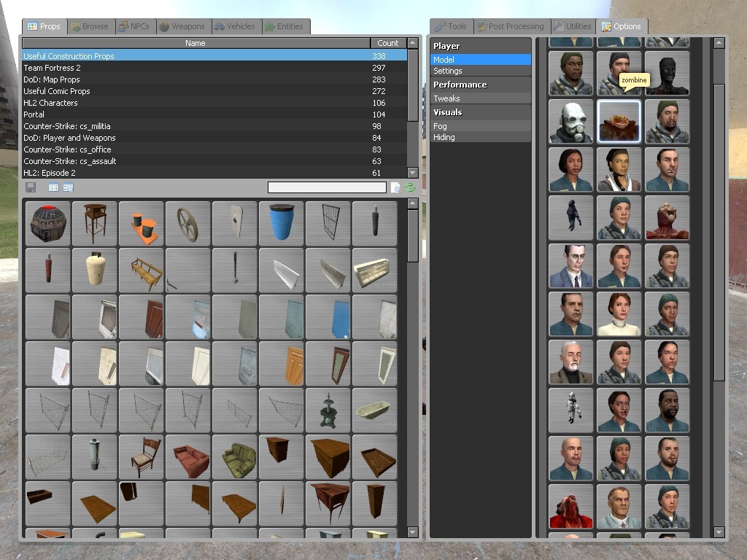The height and width of the screenshot is (560, 747).
Task: Spawn the blue plastic barrel prop
Action: pyautogui.click(x=281, y=223)
